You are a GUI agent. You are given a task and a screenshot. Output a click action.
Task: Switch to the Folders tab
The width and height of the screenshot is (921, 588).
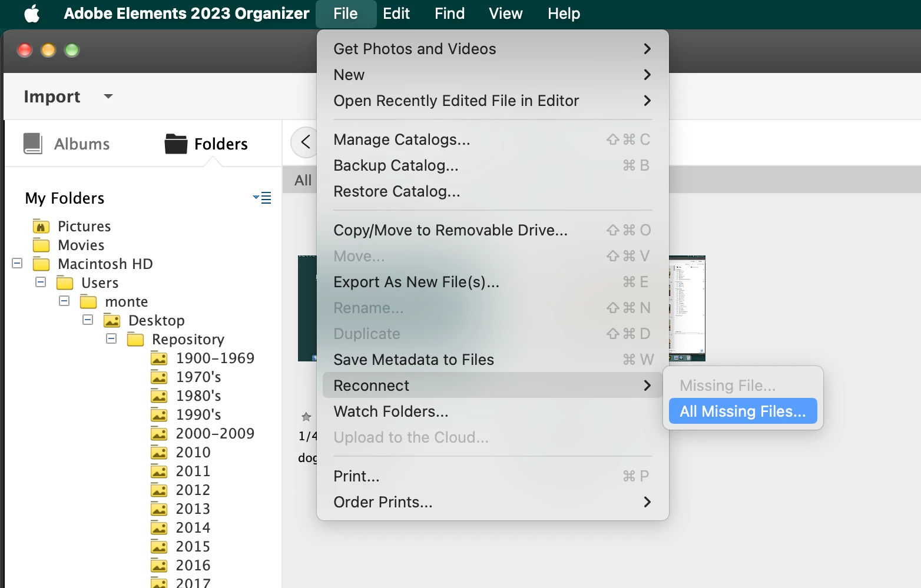(x=206, y=144)
